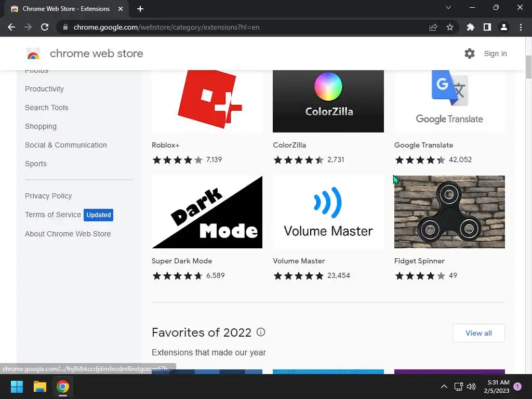Click the Super Dark Mode title

[182, 261]
